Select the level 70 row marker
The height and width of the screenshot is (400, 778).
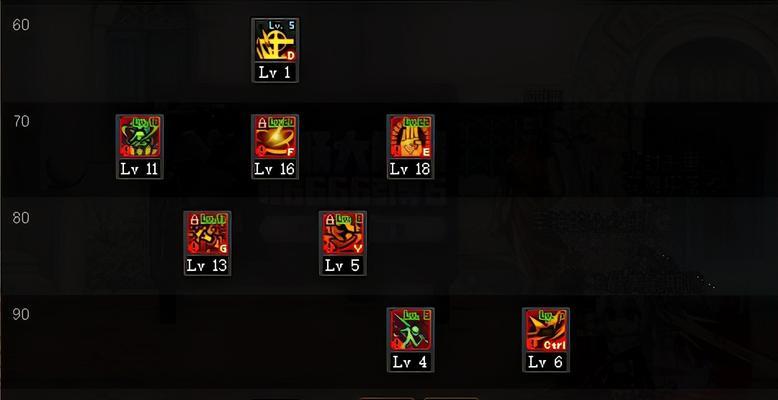pyautogui.click(x=21, y=121)
